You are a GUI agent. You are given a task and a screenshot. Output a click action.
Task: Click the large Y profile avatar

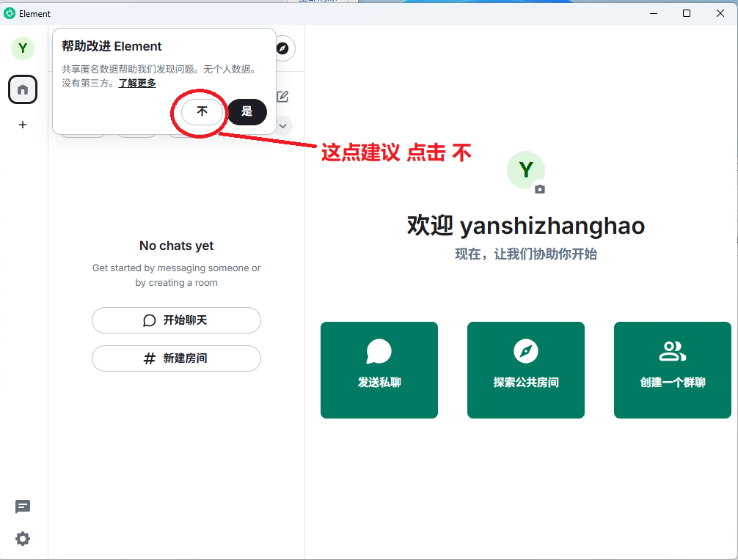(526, 170)
